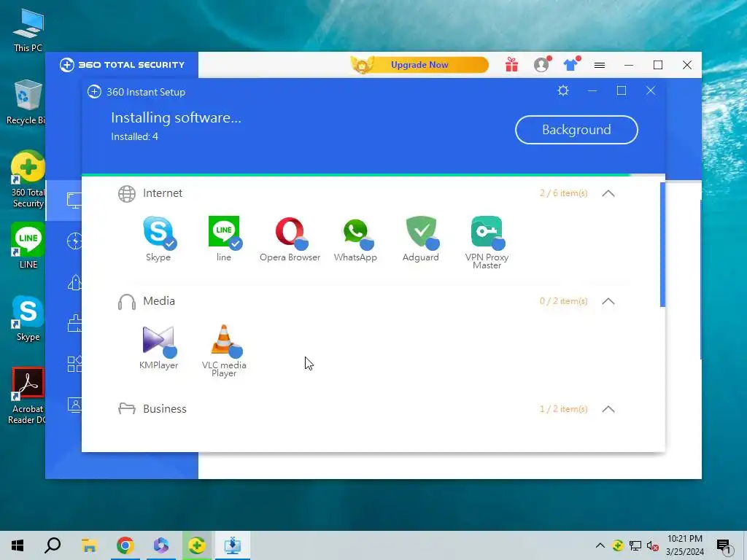Screen dimensions: 747x560
Task: Open File Explorer from the taskbar
Action: pyautogui.click(x=89, y=545)
